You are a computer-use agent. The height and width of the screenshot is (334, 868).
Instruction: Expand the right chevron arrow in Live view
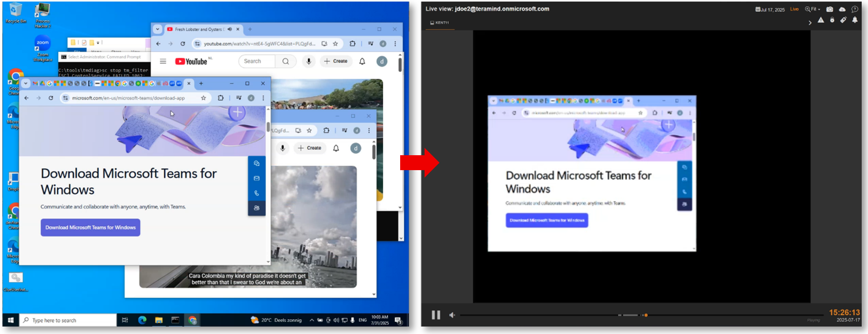point(810,23)
